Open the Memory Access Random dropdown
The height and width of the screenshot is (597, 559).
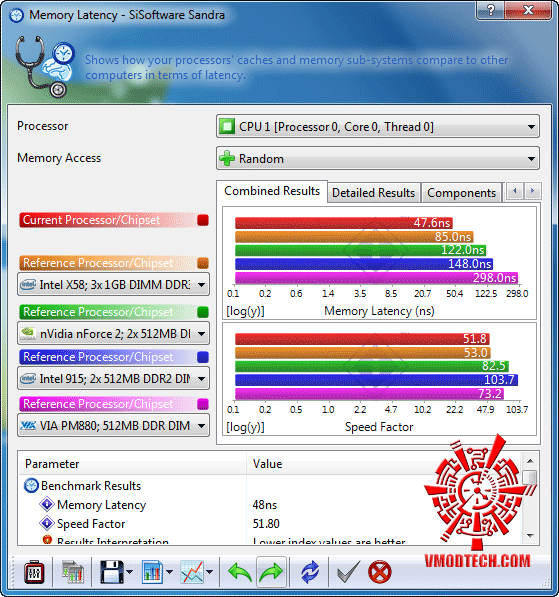[378, 158]
